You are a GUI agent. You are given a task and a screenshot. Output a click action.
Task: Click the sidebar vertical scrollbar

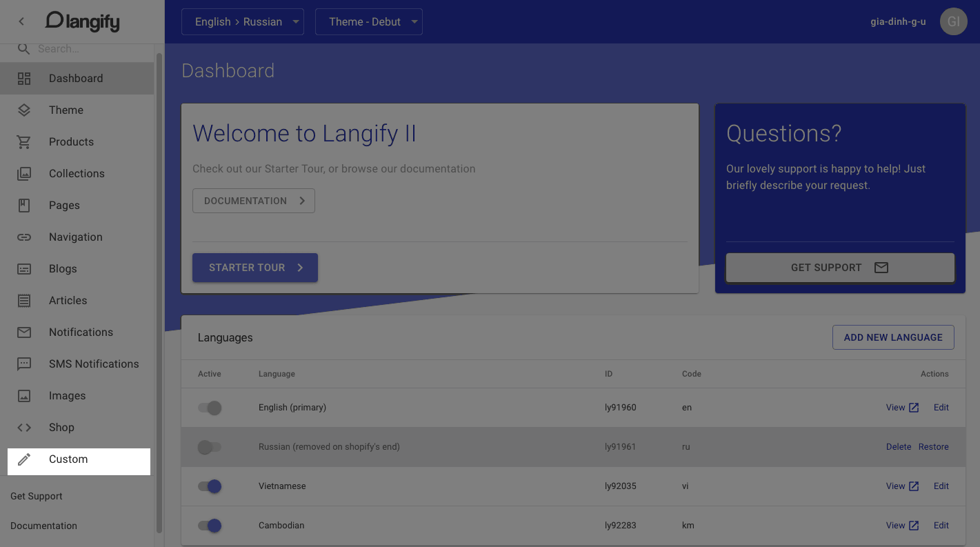click(159, 292)
